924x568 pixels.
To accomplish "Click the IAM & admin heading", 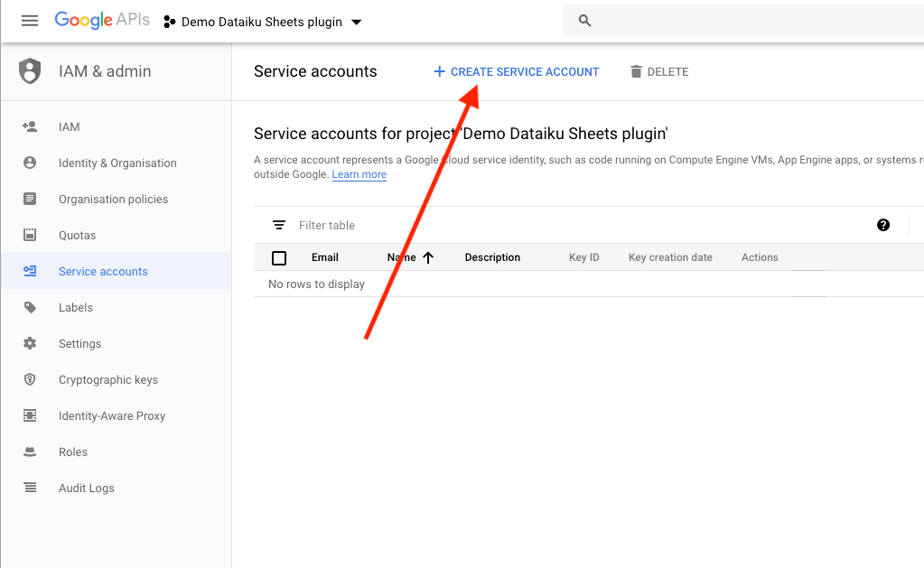I will 105,71.
